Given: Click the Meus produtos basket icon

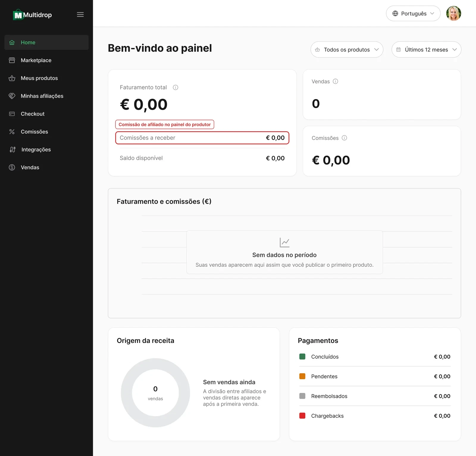Looking at the screenshot, I should pyautogui.click(x=12, y=78).
